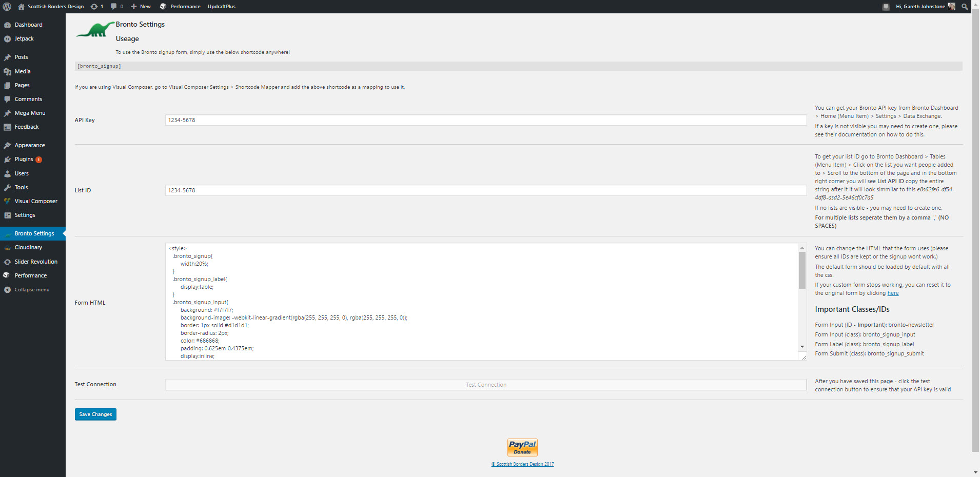The height and width of the screenshot is (477, 980).
Task: Click the 'here' link to reset form
Action: [893, 293]
